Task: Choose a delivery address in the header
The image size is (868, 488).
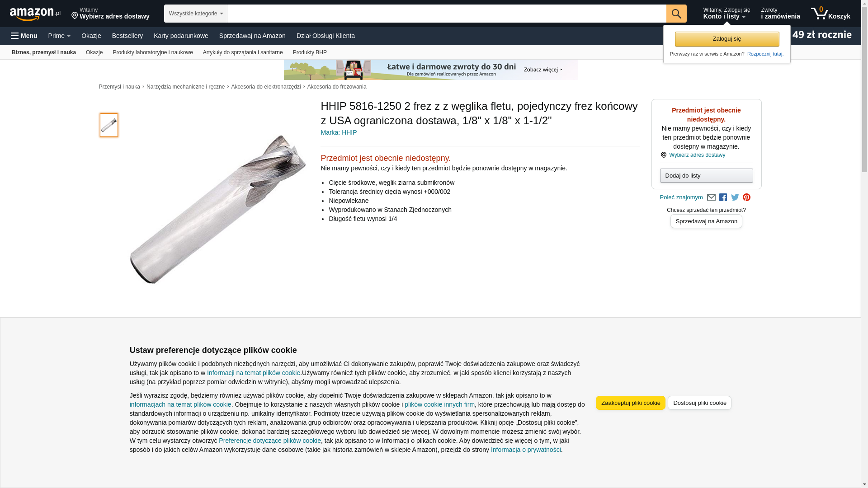Action: 110,14
